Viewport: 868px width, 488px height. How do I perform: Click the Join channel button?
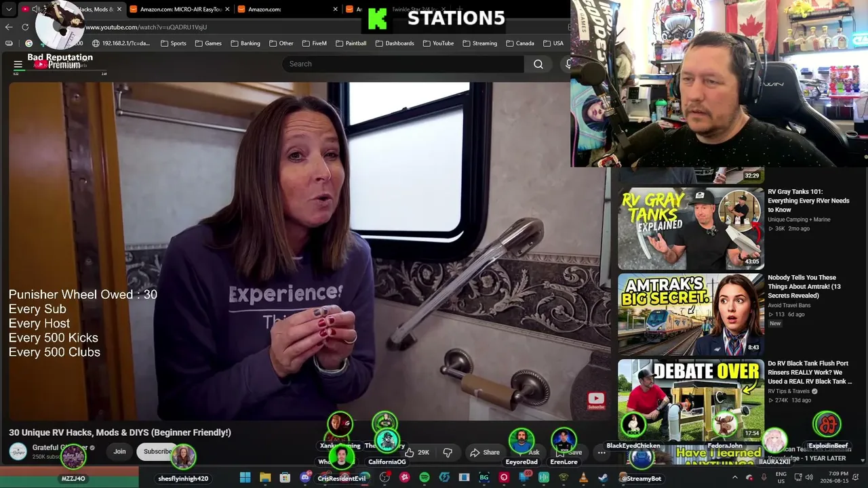(x=119, y=451)
